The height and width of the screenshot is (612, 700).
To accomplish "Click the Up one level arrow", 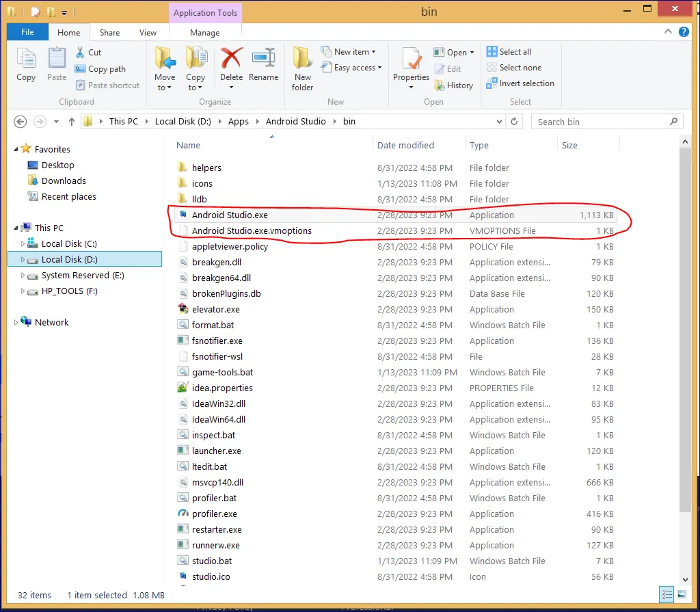I will click(71, 122).
